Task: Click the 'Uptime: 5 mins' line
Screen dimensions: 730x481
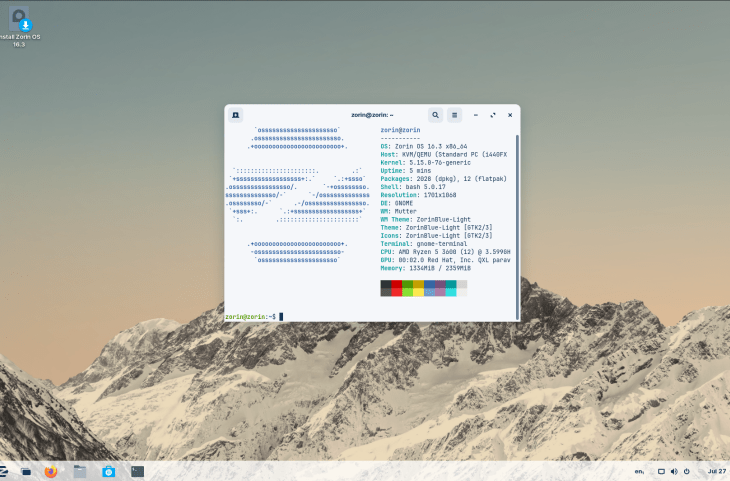Action: (406, 170)
